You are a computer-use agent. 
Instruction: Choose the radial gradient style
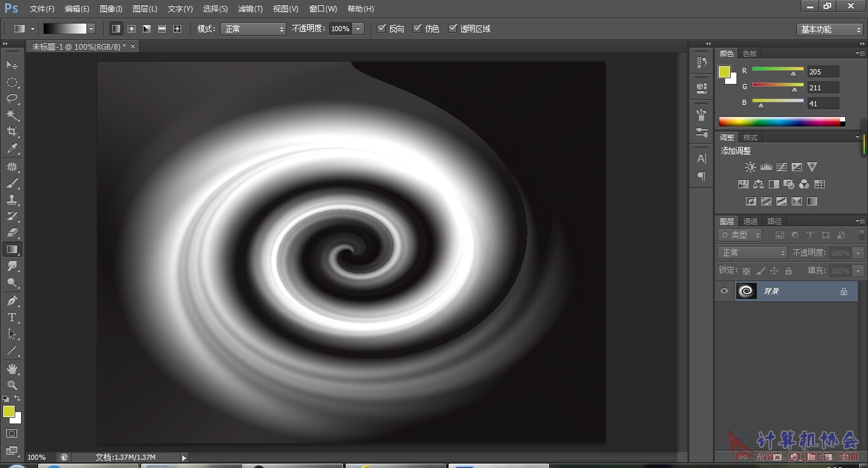point(132,29)
